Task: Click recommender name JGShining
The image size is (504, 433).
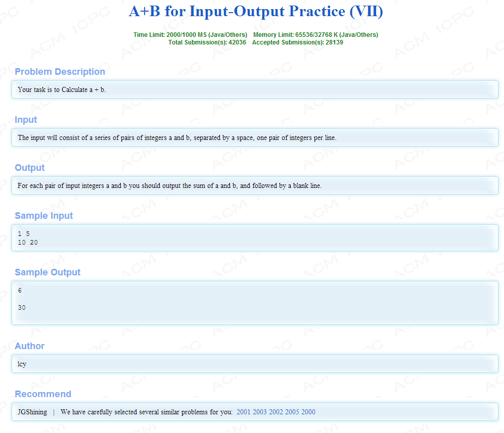Action: (32, 412)
